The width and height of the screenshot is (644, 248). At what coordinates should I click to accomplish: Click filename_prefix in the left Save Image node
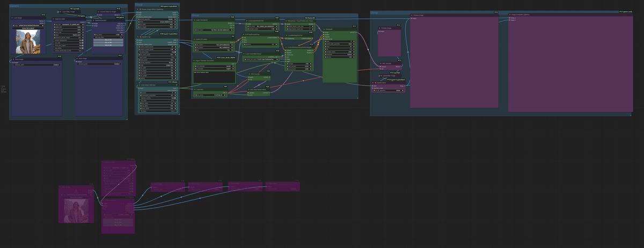(x=37, y=65)
